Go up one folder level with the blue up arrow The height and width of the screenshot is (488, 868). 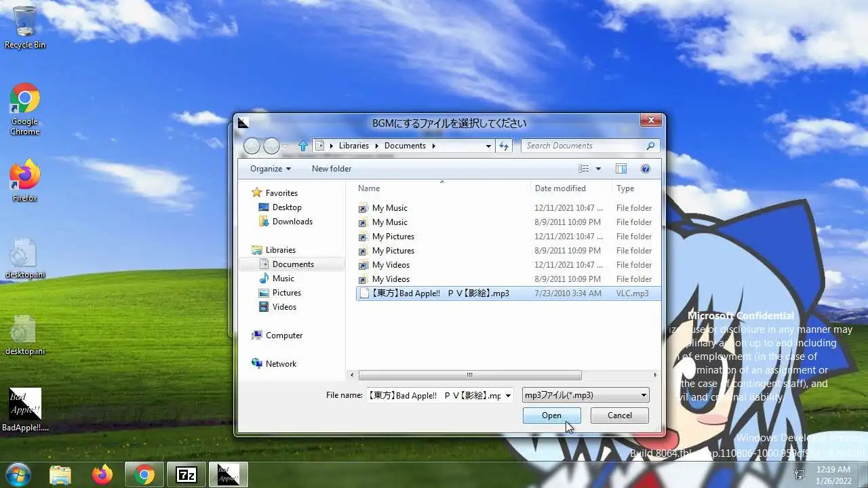(303, 146)
